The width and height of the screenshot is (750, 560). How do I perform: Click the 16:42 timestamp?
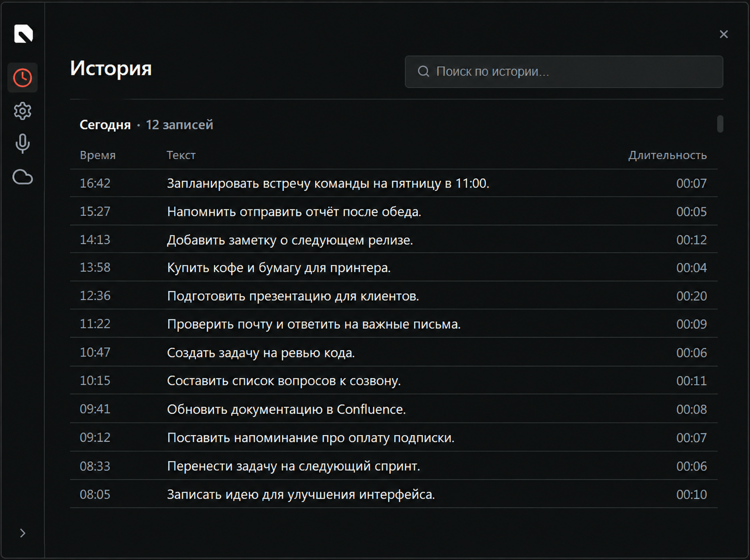click(95, 183)
